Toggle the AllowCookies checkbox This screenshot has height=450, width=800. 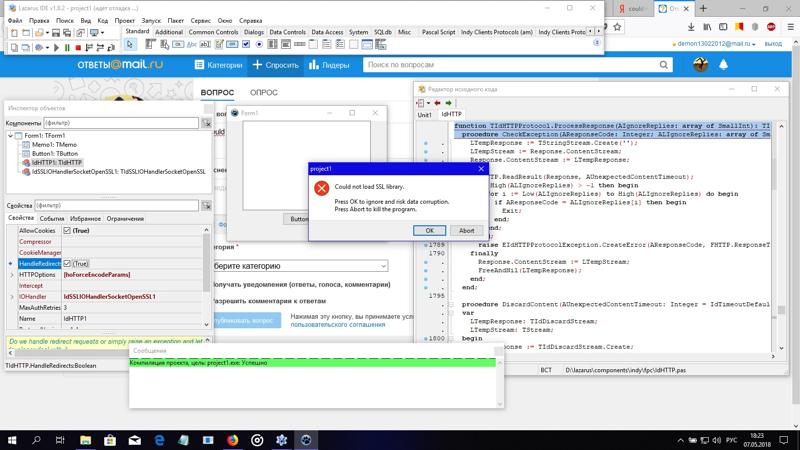pyautogui.click(x=67, y=230)
